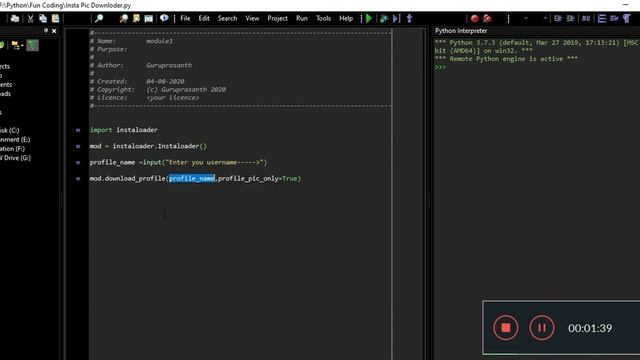
Task: Click the first indent-block toolbar icon
Action: pos(558,18)
